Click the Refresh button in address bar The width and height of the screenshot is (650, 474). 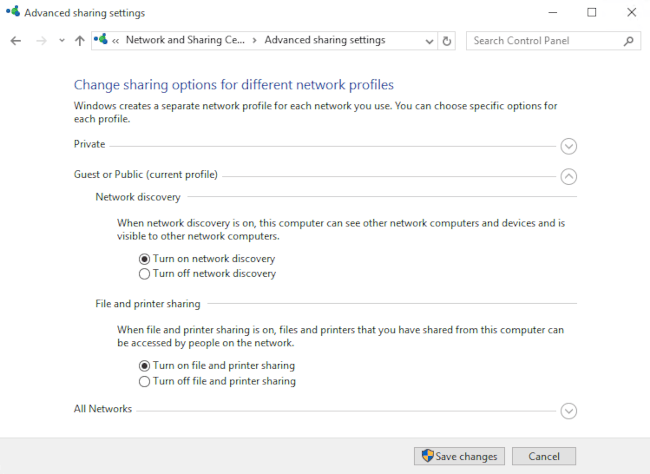point(447,41)
